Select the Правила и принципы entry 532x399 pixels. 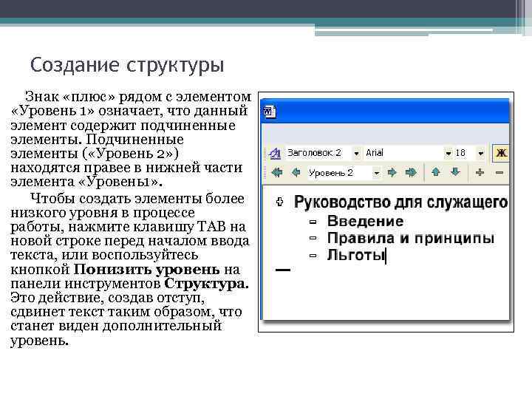pyautogui.click(x=411, y=238)
